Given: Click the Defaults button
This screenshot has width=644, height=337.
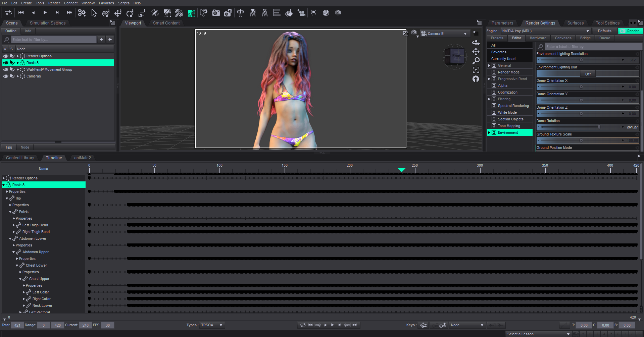Looking at the screenshot, I should (x=604, y=31).
